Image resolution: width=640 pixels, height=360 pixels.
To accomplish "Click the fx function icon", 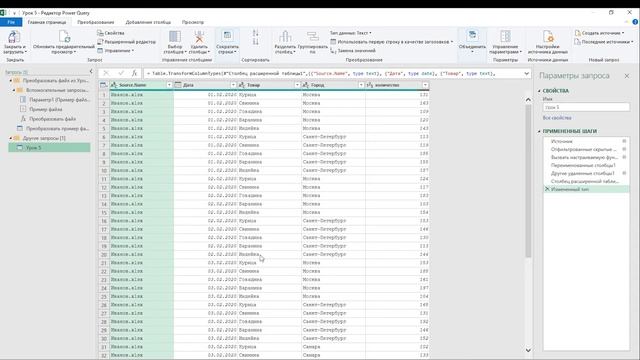I will [134, 73].
